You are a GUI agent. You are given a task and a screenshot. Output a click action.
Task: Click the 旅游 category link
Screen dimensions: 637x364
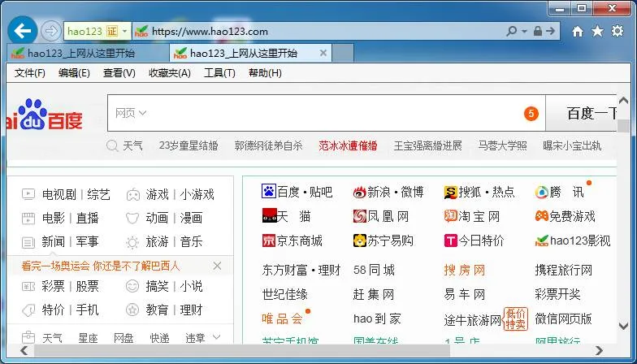tap(158, 242)
